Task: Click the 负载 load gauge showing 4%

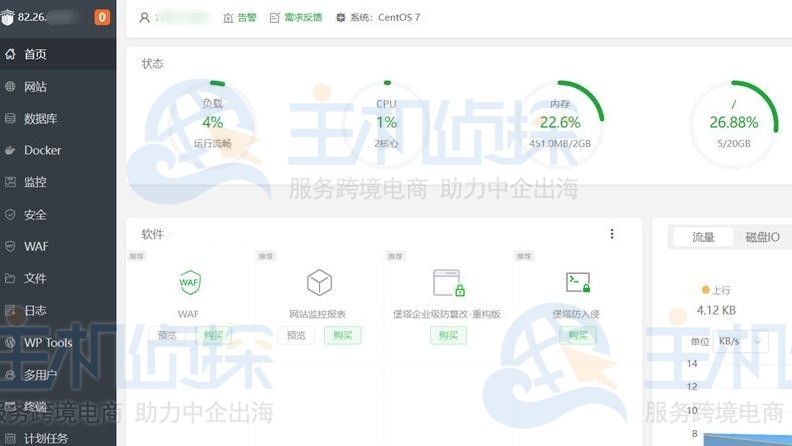Action: coord(213,124)
